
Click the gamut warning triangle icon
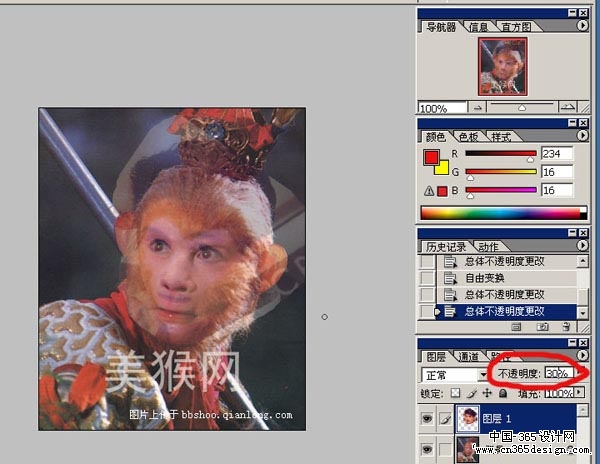click(x=428, y=191)
